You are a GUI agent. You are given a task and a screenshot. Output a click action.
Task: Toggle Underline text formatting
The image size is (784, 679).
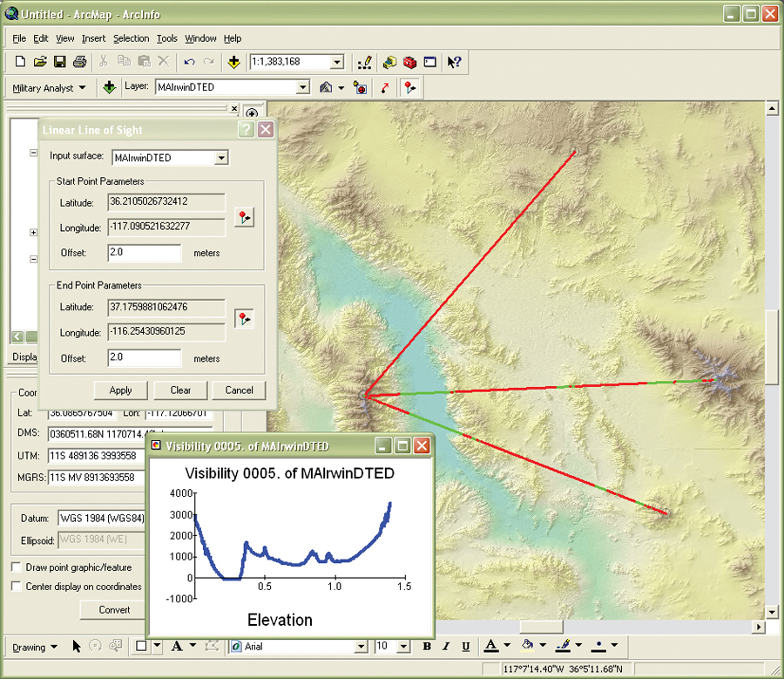[x=465, y=647]
